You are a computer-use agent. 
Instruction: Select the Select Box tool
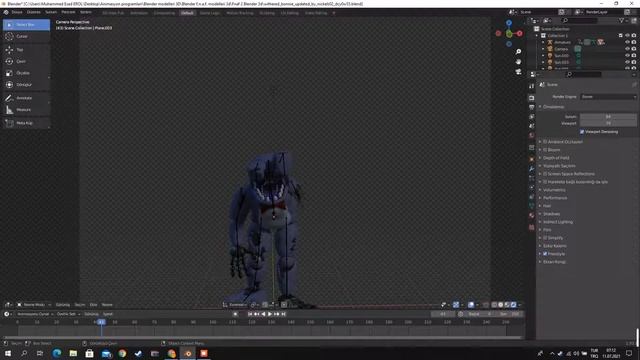(x=26, y=25)
